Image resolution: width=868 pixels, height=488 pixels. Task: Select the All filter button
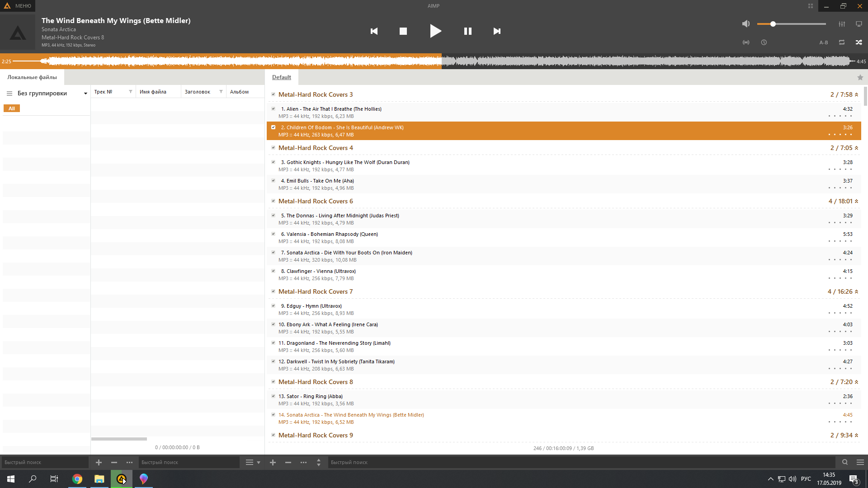click(x=12, y=108)
